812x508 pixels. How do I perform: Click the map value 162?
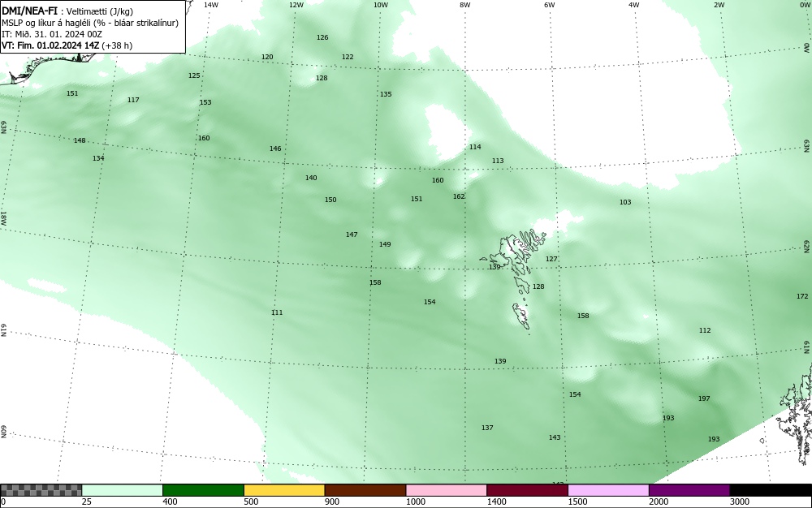tap(459, 196)
